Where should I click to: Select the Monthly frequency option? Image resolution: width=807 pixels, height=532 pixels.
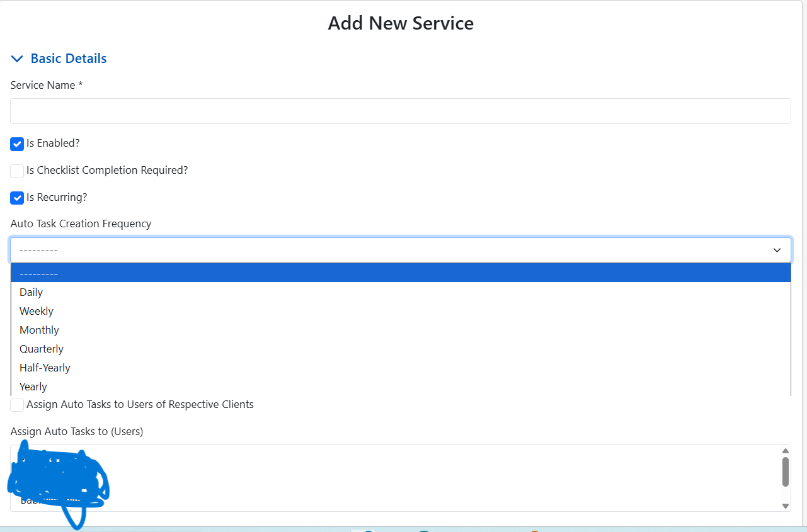pyautogui.click(x=39, y=330)
